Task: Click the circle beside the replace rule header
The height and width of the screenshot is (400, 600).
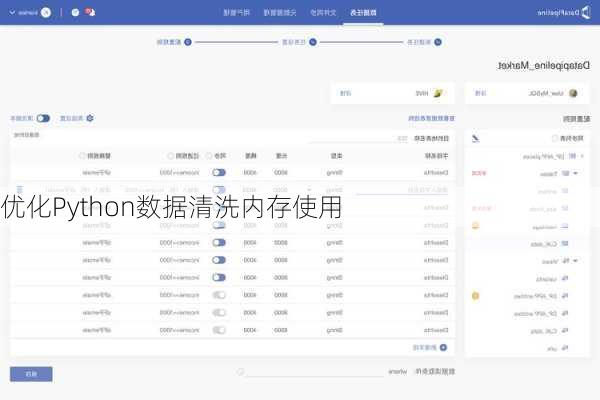Action: (82, 156)
